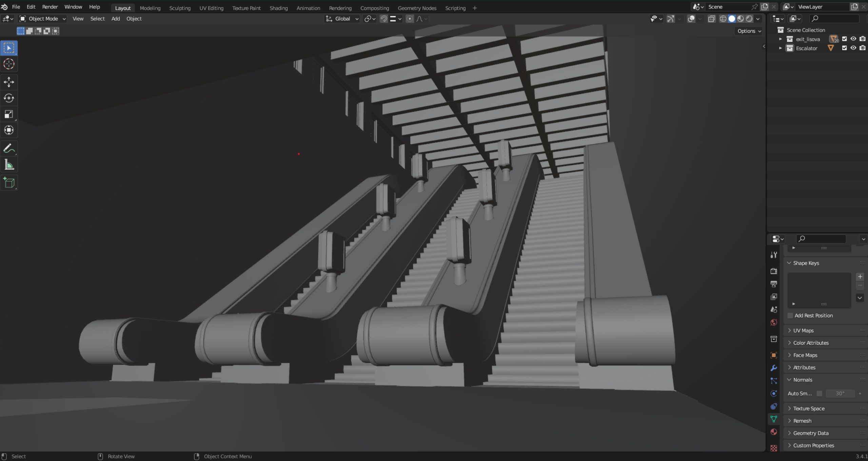Enable the Auto Smooth checkbox

coord(820,394)
